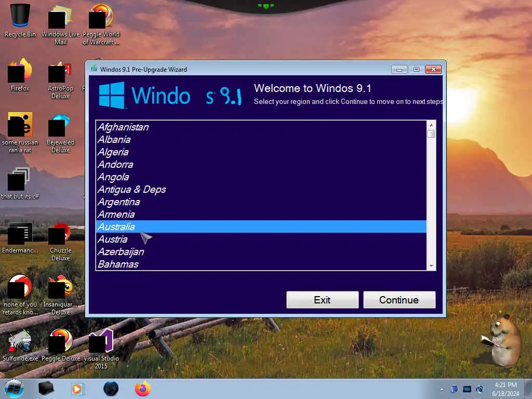Open the 'some russian ran a rat' icon
The width and height of the screenshot is (532, 399).
20,132
